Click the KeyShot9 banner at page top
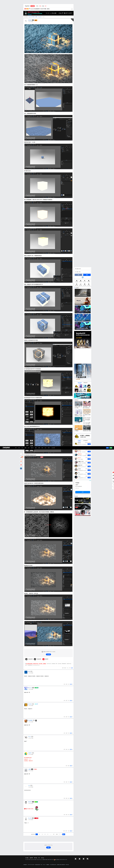Image resolution: width=114 pixels, height=868 pixels. tap(49, 13)
